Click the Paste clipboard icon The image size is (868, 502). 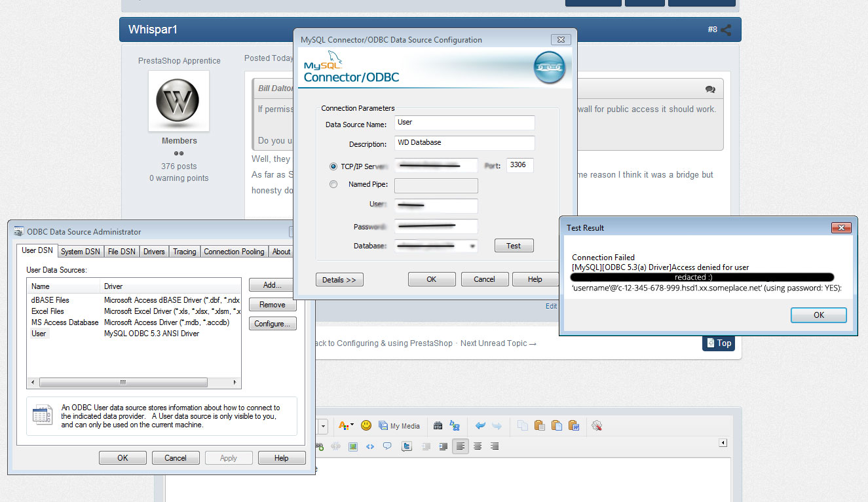(539, 426)
